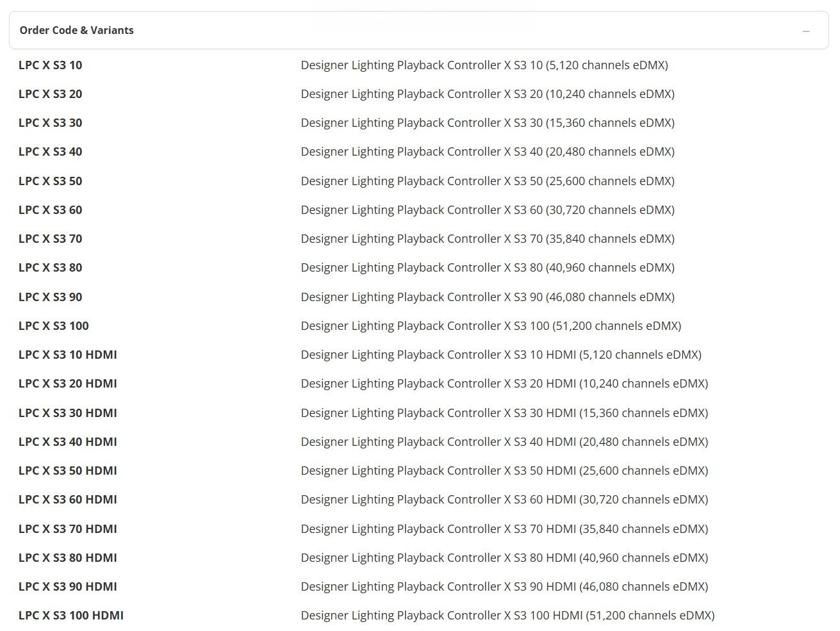Select the LPC X S3 10 order code
The height and width of the screenshot is (631, 840).
pyautogui.click(x=51, y=65)
